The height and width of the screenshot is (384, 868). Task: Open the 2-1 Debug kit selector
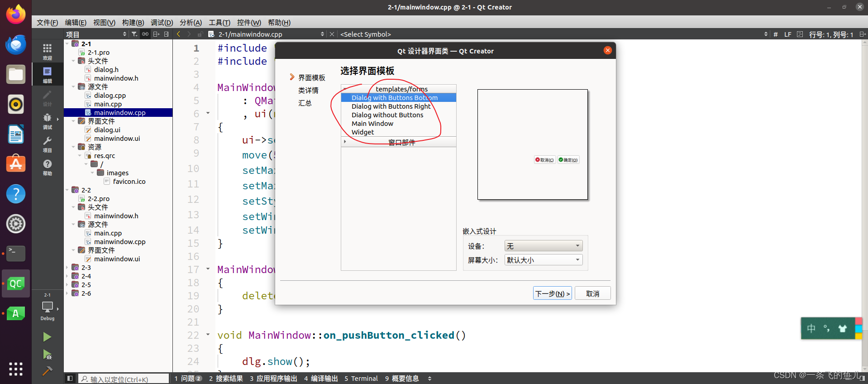point(48,307)
